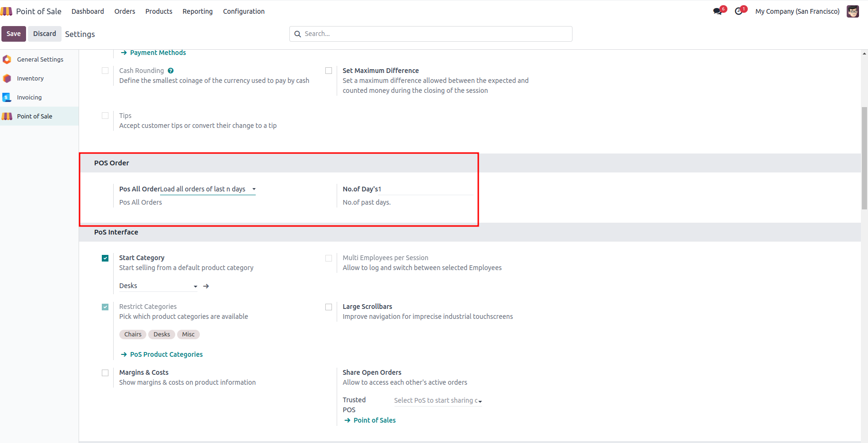Open the activities clock icon
Image resolution: width=868 pixels, height=443 pixels.
739,11
